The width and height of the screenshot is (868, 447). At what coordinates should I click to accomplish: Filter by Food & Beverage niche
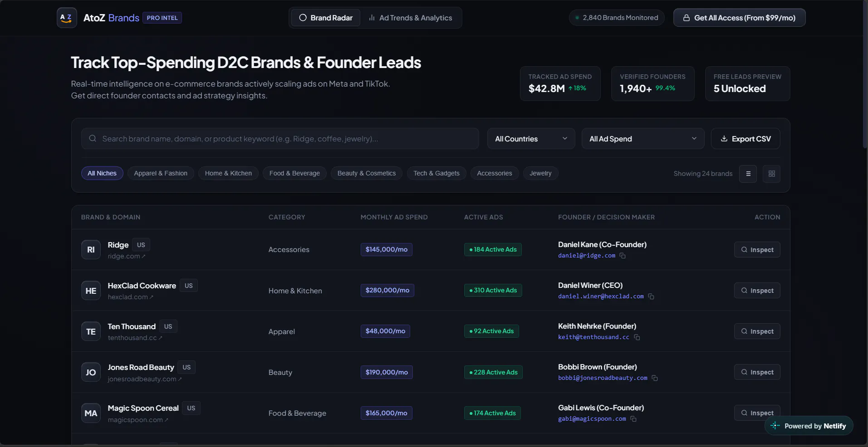tap(294, 173)
